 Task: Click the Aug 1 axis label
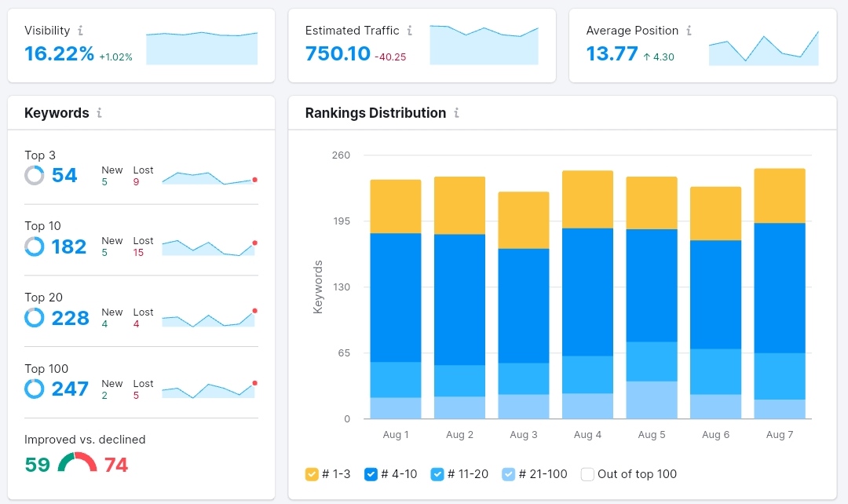[x=395, y=435]
